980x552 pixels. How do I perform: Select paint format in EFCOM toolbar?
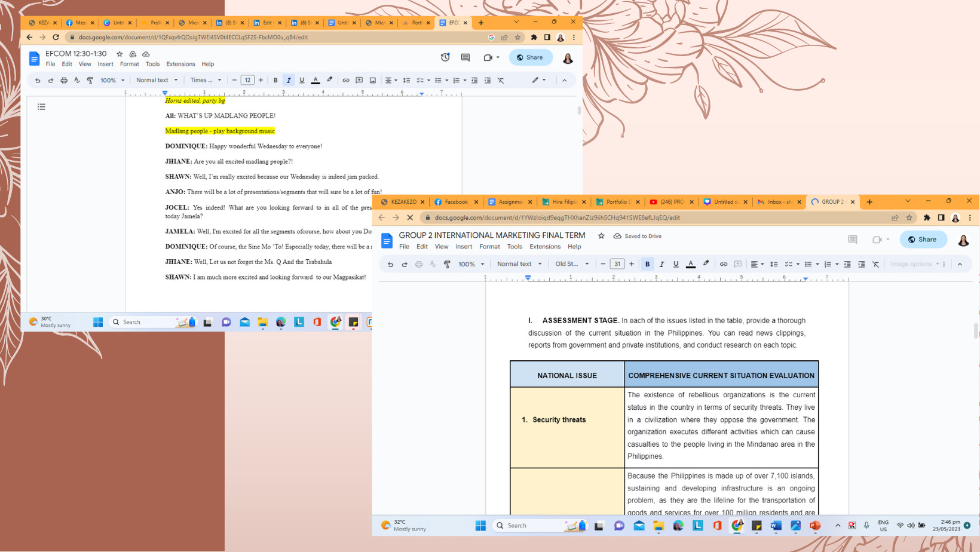pyautogui.click(x=90, y=80)
